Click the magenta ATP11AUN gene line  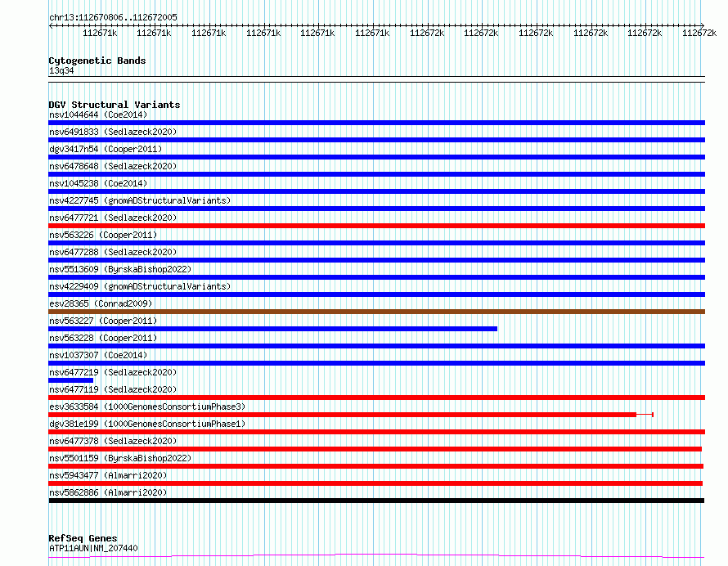point(376,555)
